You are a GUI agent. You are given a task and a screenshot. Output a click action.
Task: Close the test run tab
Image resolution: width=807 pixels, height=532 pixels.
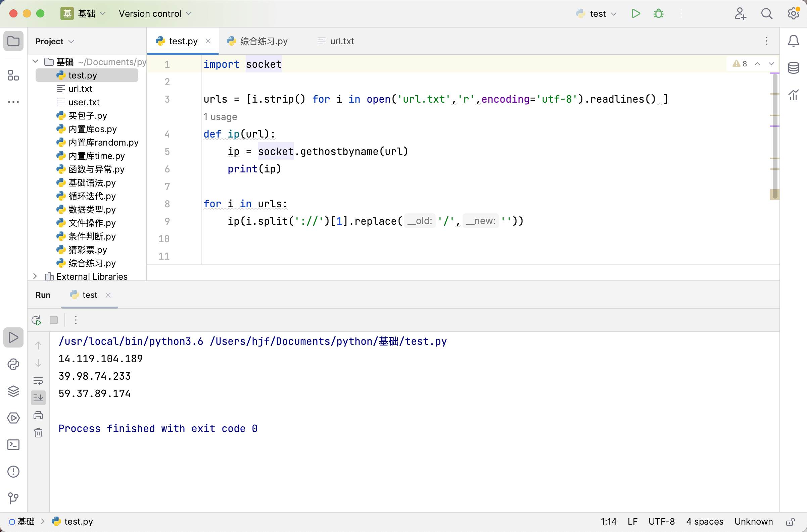point(108,295)
